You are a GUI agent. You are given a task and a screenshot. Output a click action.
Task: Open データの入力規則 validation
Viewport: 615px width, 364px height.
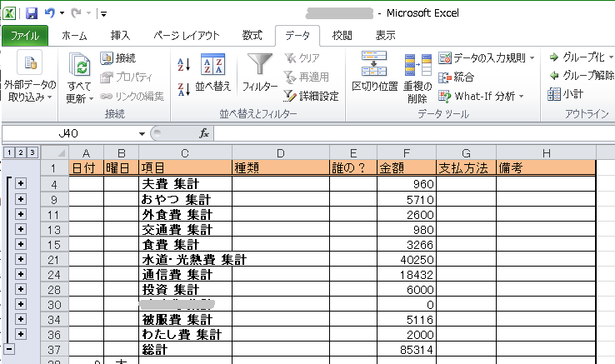[x=487, y=58]
